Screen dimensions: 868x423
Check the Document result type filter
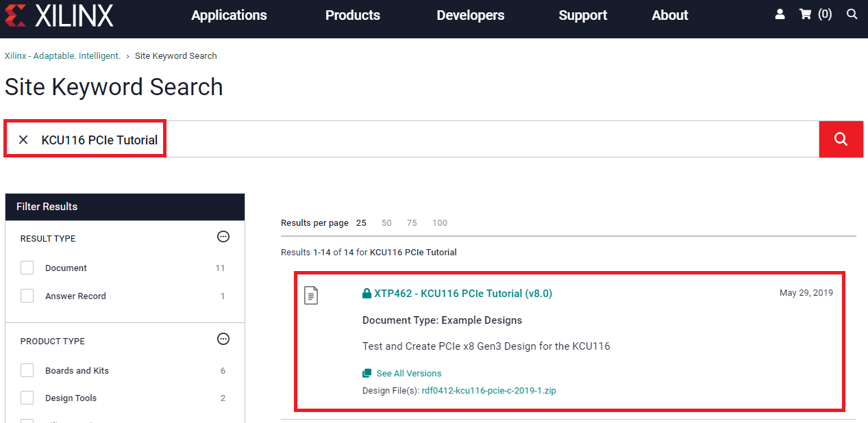(27, 268)
